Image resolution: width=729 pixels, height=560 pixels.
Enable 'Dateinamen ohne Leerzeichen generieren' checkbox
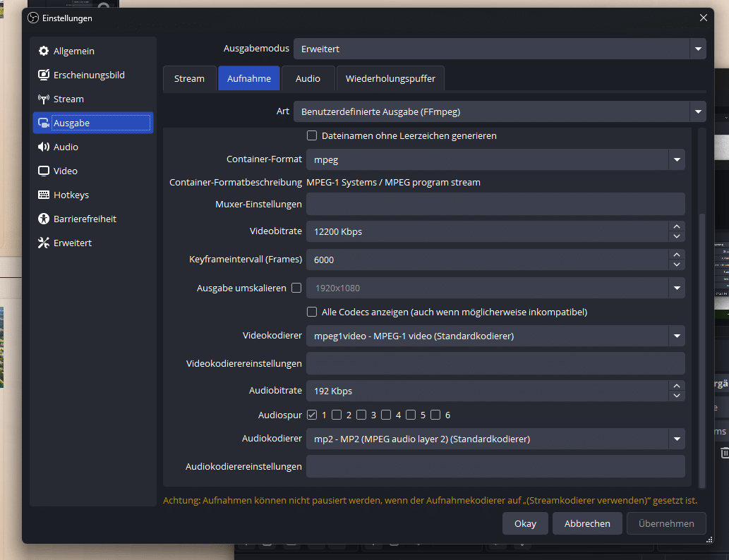(312, 135)
